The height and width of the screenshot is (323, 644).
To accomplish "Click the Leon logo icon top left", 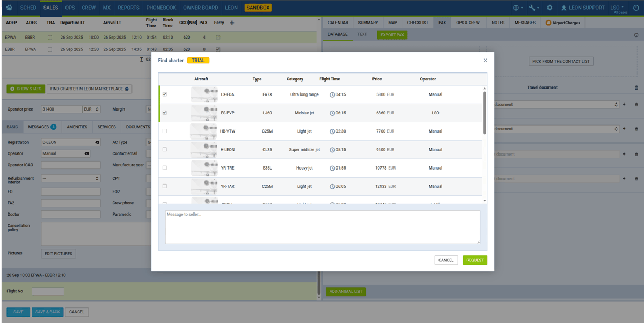I will tap(8, 8).
